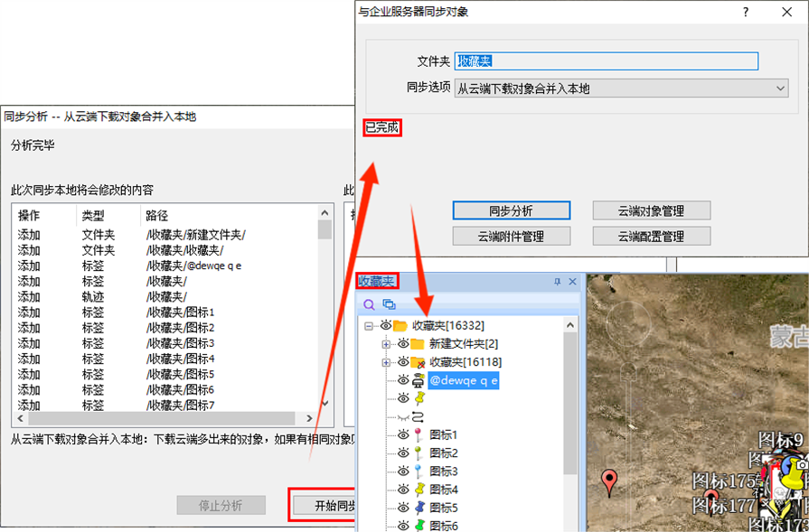Image resolution: width=809 pixels, height=532 pixels.
Task: Click the blue pushpin icon for 图标5
Action: point(419,508)
